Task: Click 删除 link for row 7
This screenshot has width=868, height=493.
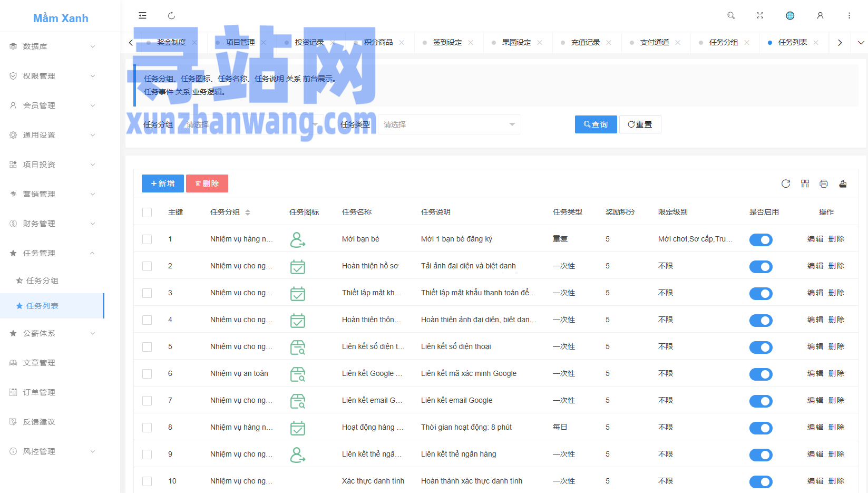Action: point(836,401)
